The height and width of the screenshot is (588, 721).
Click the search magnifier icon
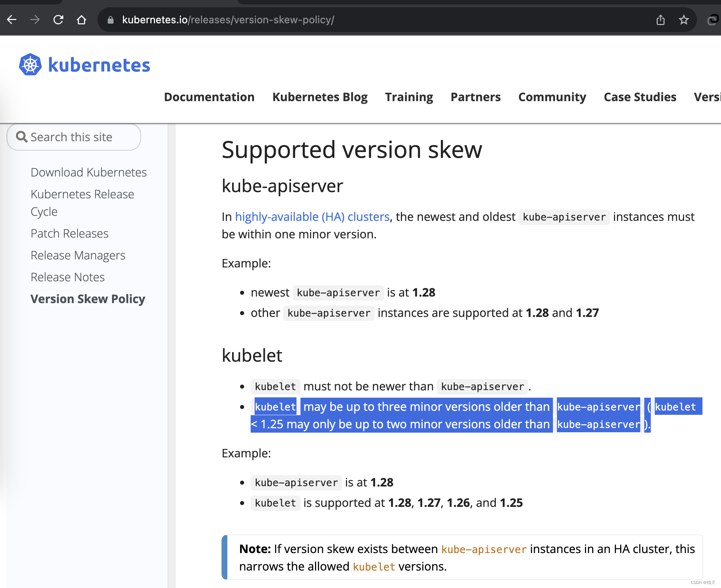click(x=22, y=137)
